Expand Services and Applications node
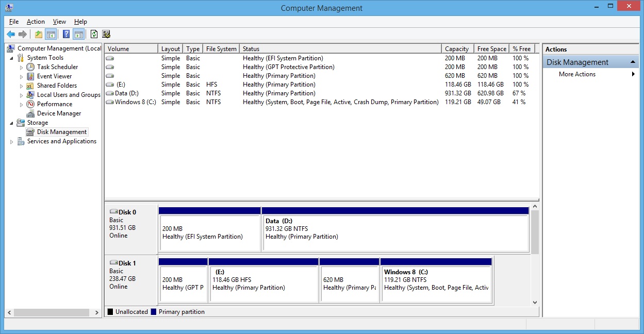644x334 pixels. coord(12,142)
